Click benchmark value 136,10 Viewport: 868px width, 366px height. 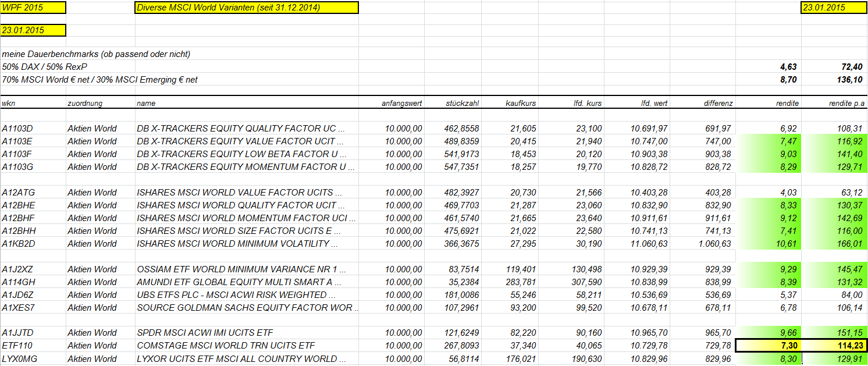click(848, 80)
